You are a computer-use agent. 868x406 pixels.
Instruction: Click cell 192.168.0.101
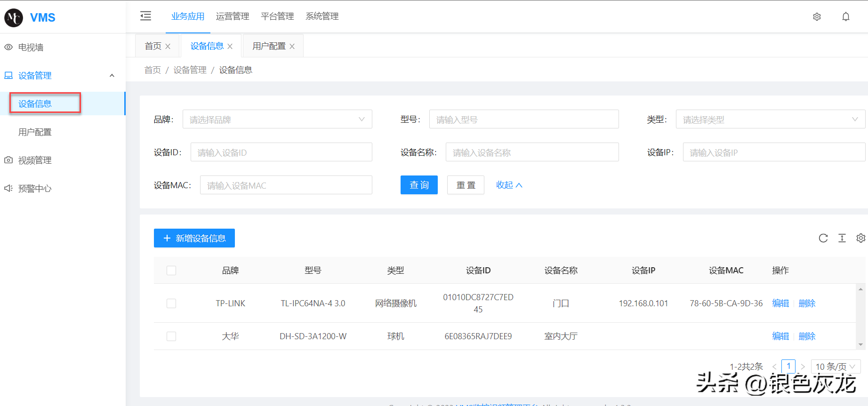pyautogui.click(x=643, y=303)
